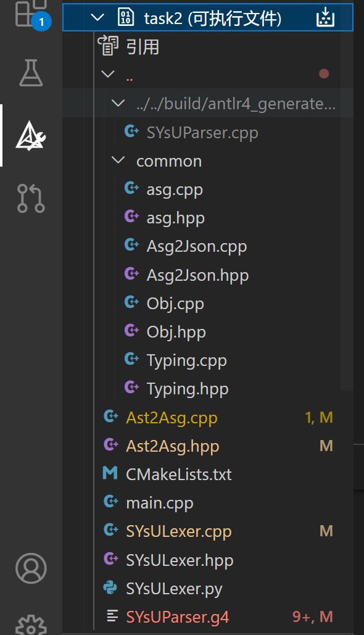Click the C++ icon beside main.cpp
This screenshot has height=635, width=364.
coord(110,502)
